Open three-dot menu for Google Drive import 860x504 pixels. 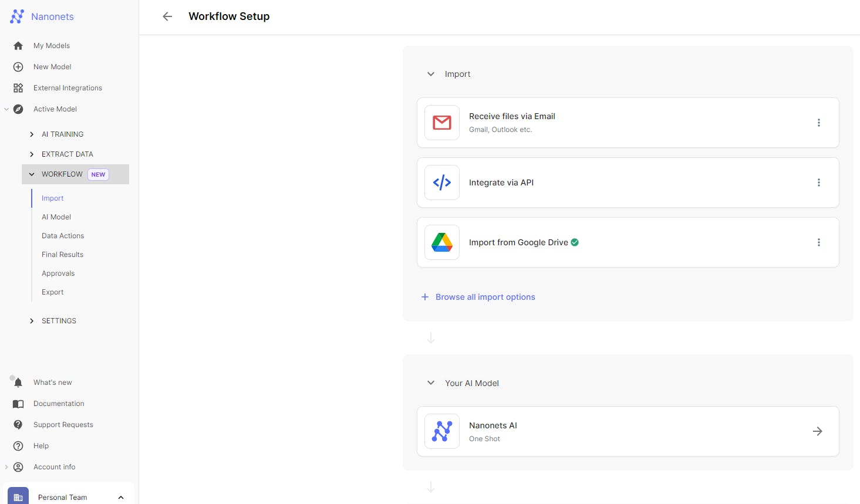(x=818, y=242)
